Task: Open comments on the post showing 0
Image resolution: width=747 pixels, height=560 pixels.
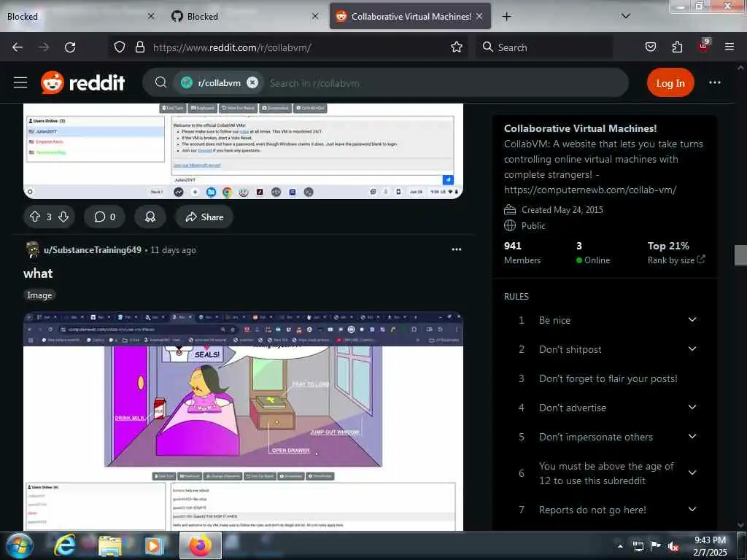Action: [x=105, y=217]
